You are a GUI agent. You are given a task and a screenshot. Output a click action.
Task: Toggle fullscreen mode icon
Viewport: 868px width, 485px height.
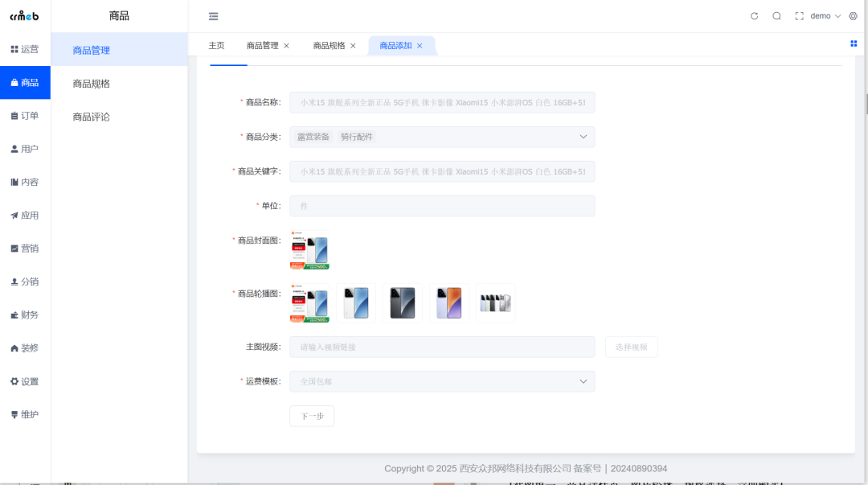click(x=799, y=16)
